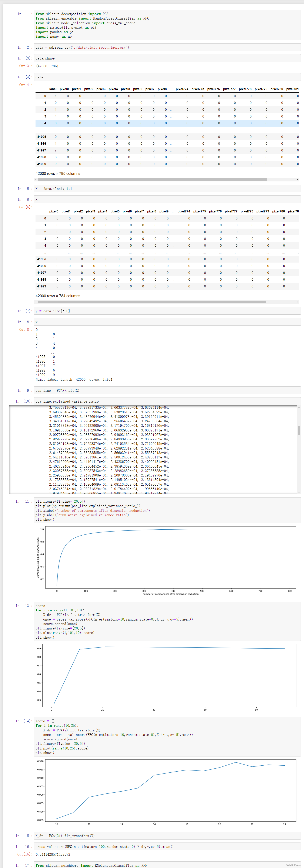The width and height of the screenshot is (304, 868).
Task: Click the imports code cell In [1]
Action: (167, 25)
